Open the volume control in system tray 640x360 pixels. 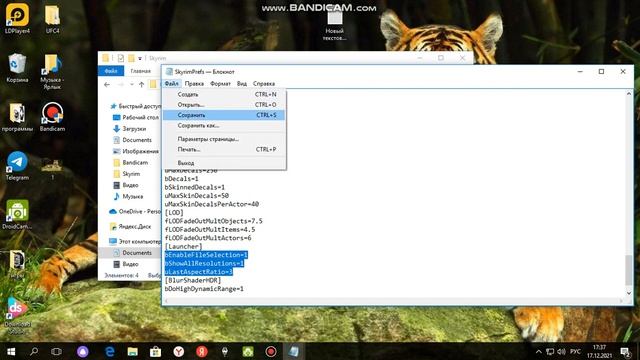[x=561, y=351]
